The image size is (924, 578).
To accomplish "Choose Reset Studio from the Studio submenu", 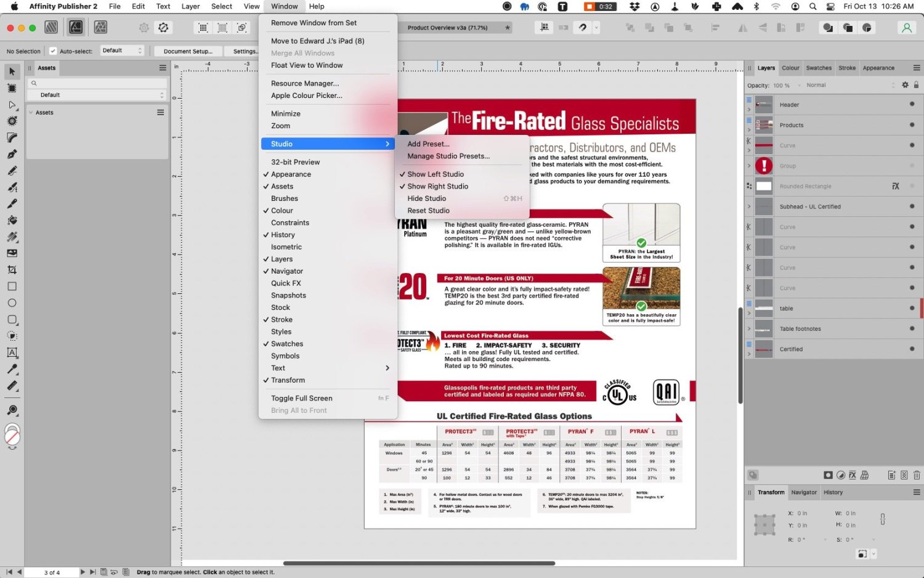I will (428, 210).
